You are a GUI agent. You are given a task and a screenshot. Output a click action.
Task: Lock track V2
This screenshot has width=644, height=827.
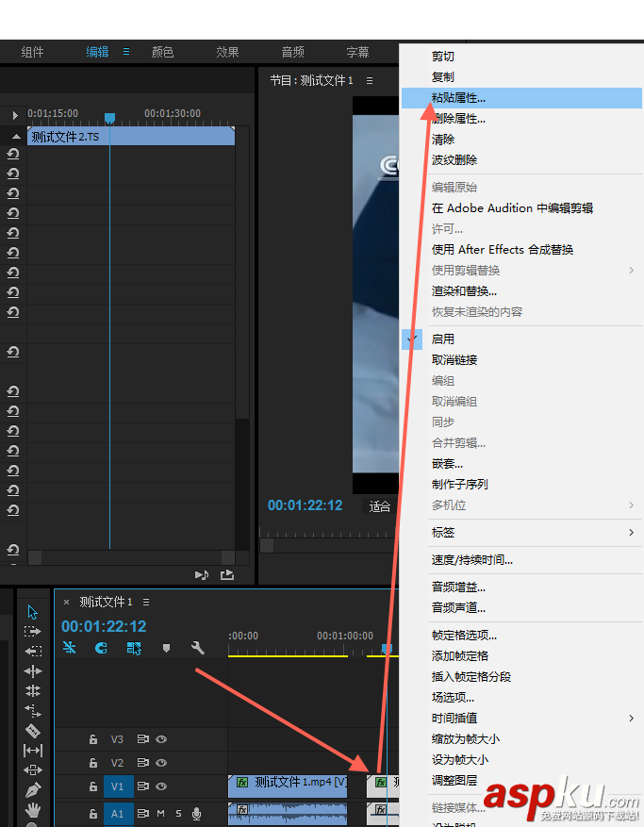tap(93, 763)
